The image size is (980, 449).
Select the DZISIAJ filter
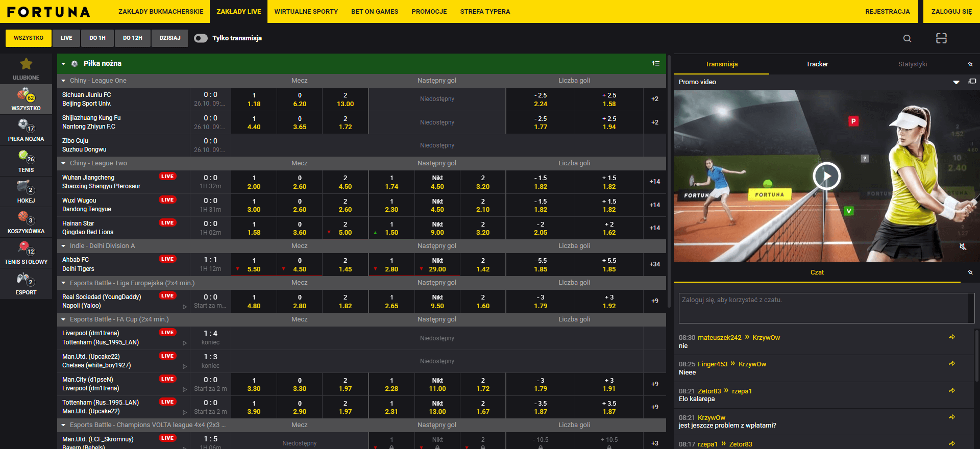[x=170, y=38]
